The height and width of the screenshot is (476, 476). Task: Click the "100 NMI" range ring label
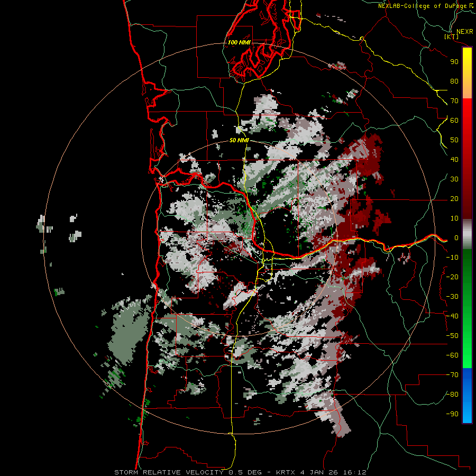[239, 42]
